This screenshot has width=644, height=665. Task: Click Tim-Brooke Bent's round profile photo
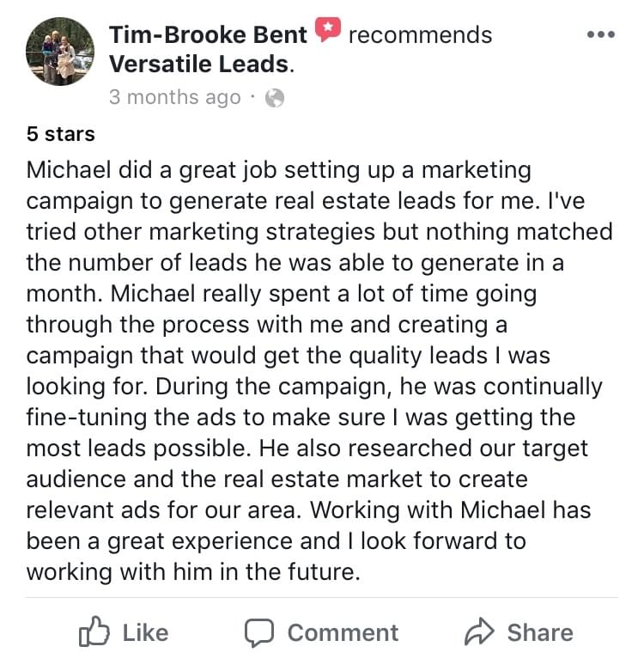(x=60, y=52)
